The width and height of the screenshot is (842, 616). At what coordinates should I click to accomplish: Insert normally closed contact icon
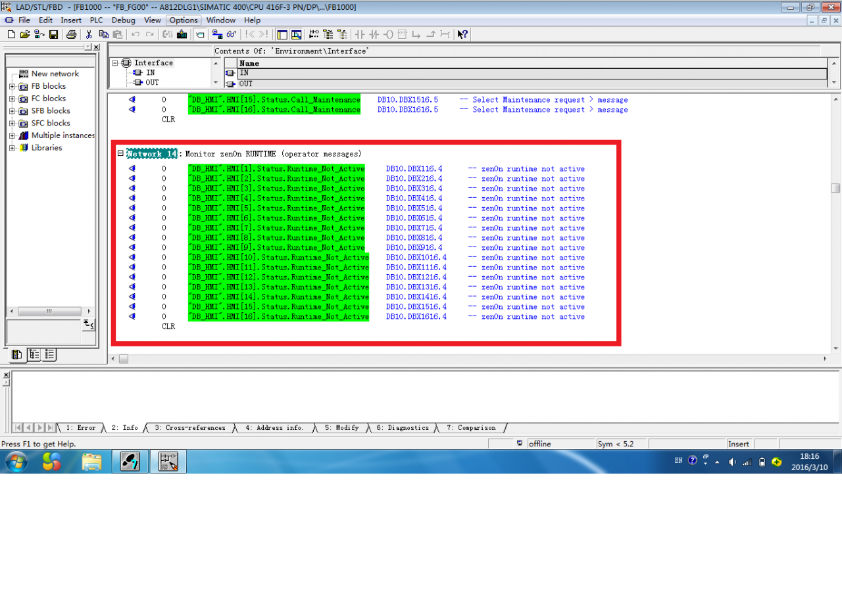(374, 34)
